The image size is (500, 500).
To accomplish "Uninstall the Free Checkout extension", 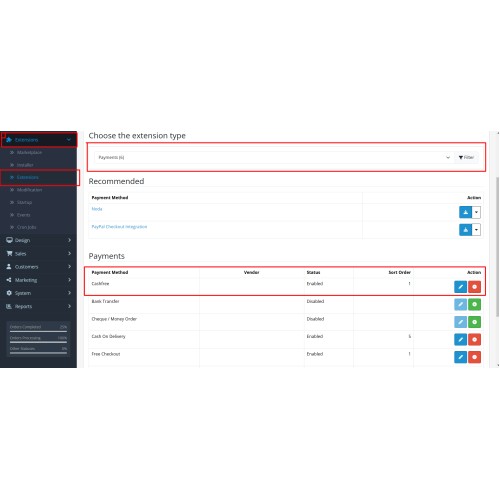I will (474, 357).
